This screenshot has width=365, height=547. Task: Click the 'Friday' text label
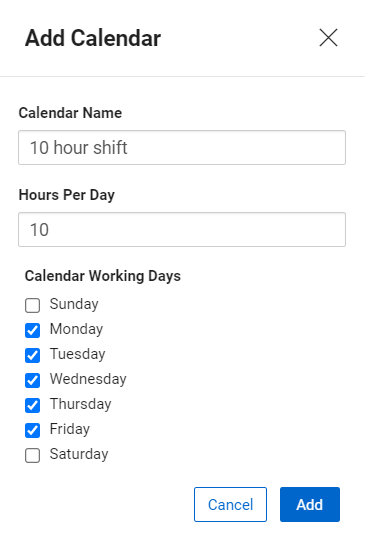[x=70, y=429]
